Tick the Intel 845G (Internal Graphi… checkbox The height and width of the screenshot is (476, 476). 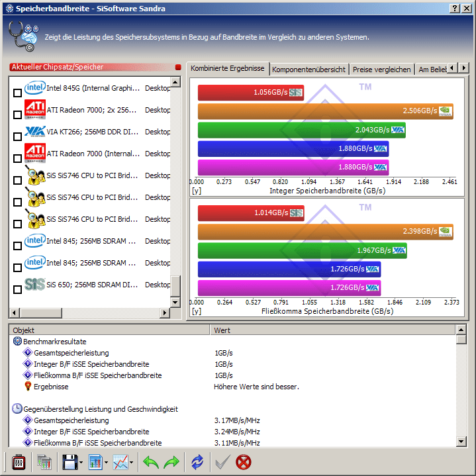coord(18,93)
